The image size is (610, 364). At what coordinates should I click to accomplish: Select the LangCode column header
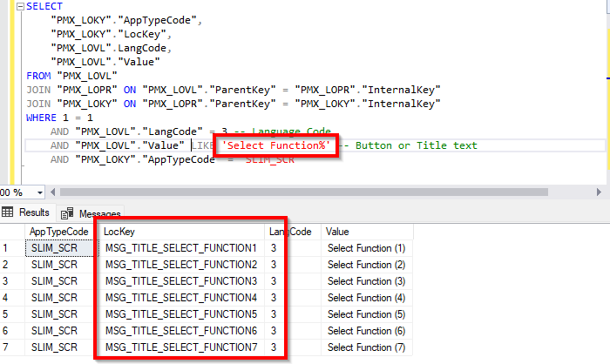click(x=293, y=232)
